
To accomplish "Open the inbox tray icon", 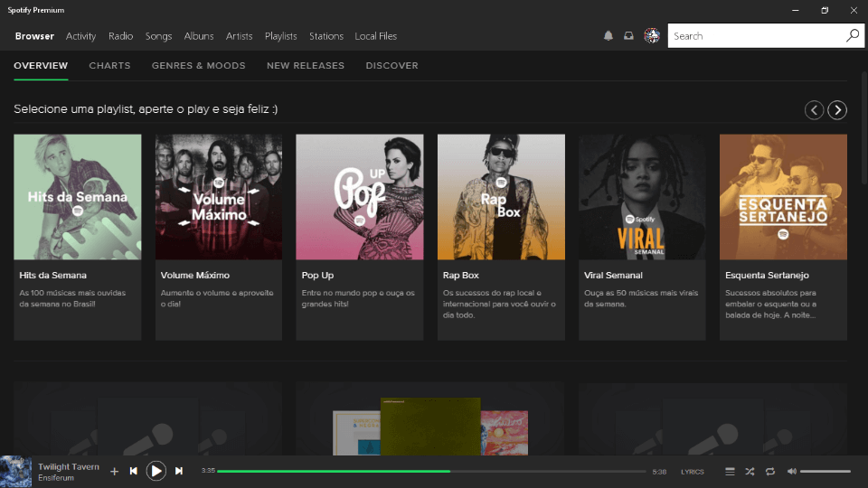I will (628, 36).
